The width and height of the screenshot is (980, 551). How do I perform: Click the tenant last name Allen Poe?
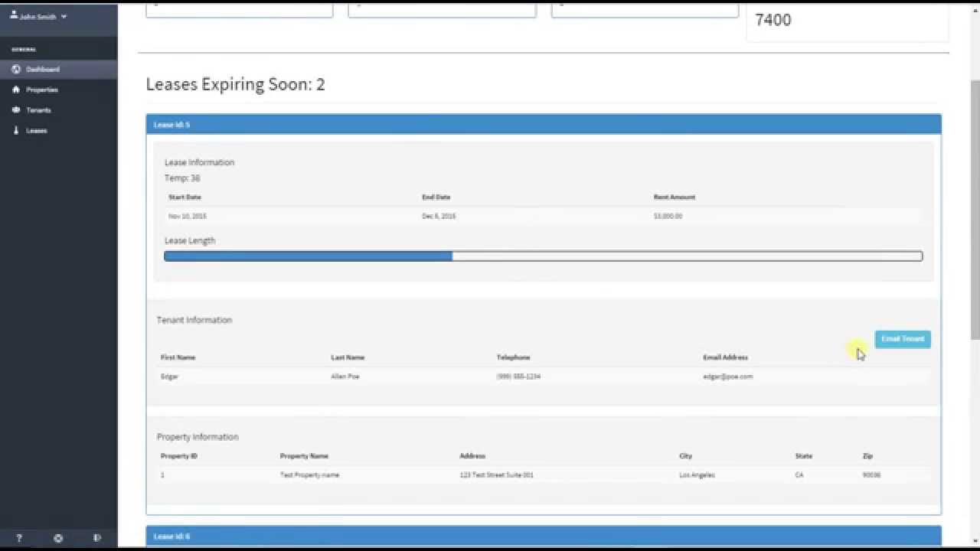[x=345, y=377]
